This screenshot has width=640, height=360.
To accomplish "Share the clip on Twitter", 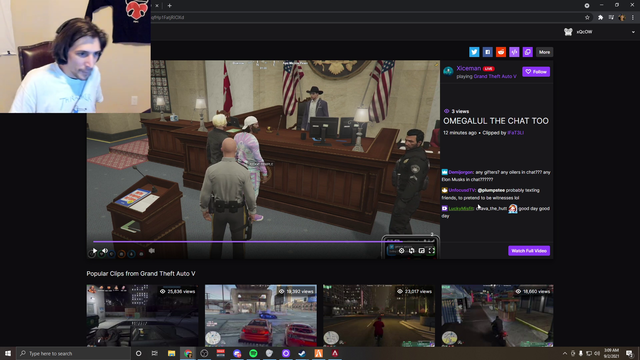I will point(474,52).
